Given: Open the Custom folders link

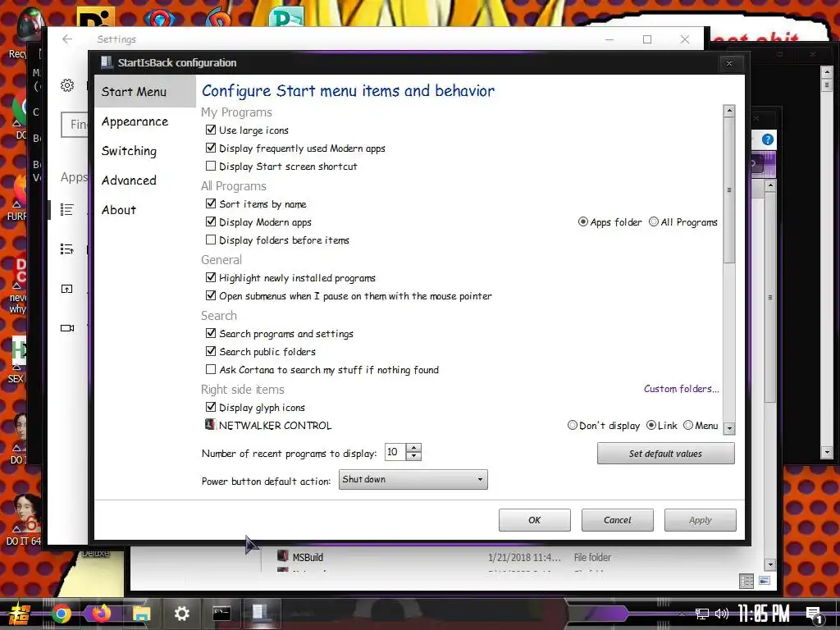Looking at the screenshot, I should pos(682,389).
